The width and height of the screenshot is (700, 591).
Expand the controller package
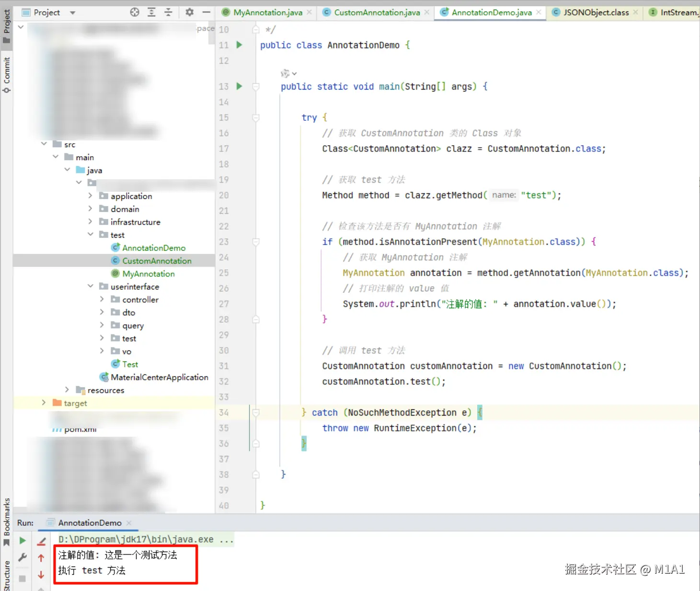tap(102, 299)
